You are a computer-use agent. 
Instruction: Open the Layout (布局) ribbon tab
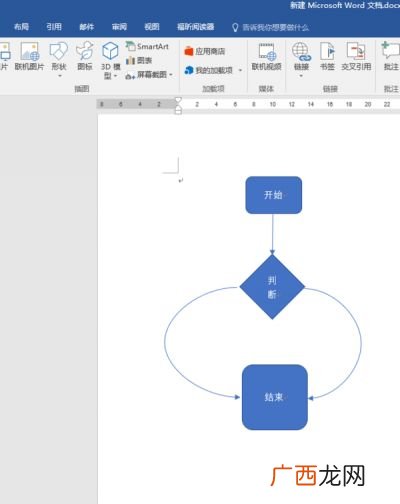pyautogui.click(x=21, y=27)
